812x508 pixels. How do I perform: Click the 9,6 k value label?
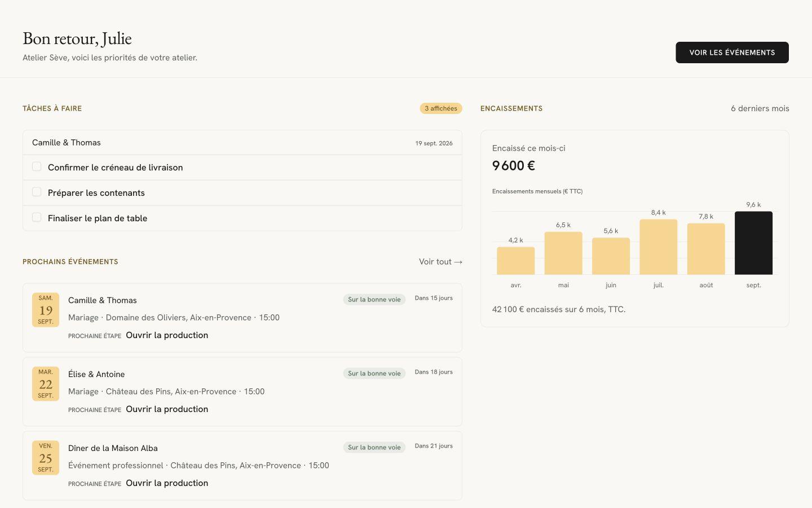[753, 205]
